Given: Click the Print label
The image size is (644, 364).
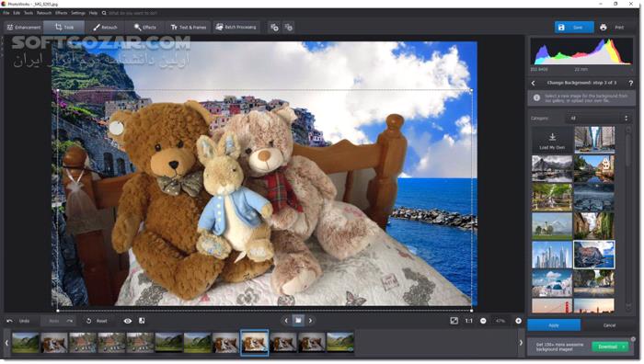Looking at the screenshot, I should point(619,28).
